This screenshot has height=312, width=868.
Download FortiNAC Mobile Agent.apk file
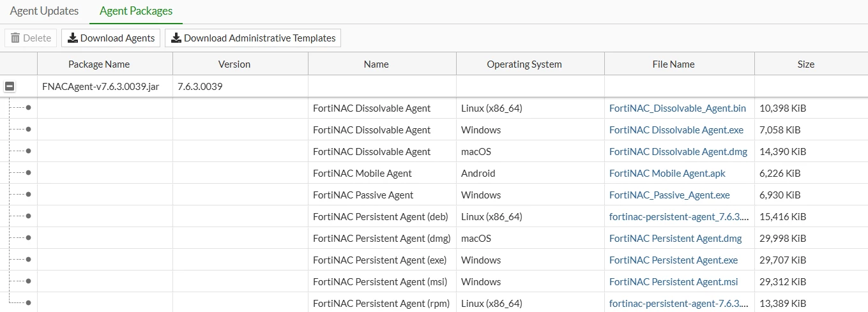tap(667, 173)
